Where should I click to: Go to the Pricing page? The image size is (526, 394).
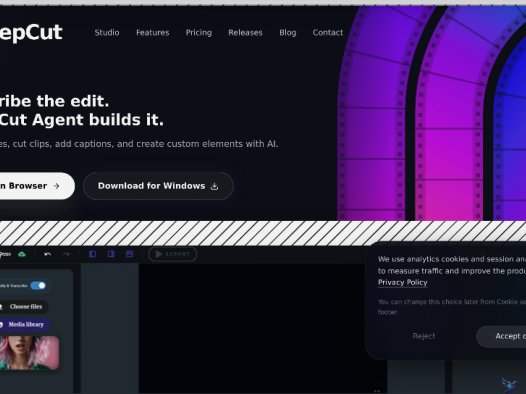[199, 33]
